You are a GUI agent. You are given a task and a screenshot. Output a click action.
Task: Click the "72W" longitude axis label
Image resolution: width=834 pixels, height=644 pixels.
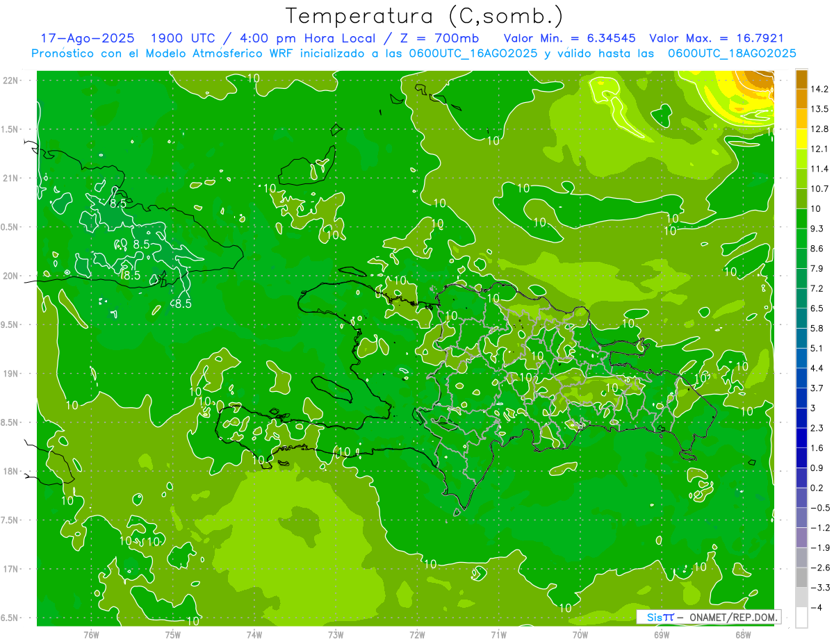click(417, 634)
